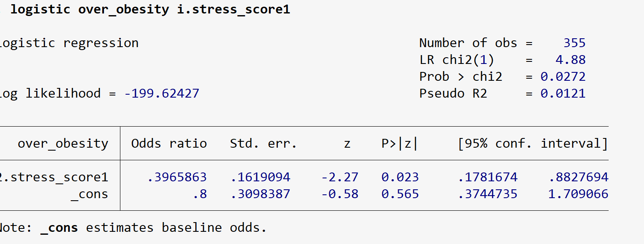Select the lower confidence bound .1781674
The height and width of the screenshot is (244, 644).
click(x=488, y=178)
